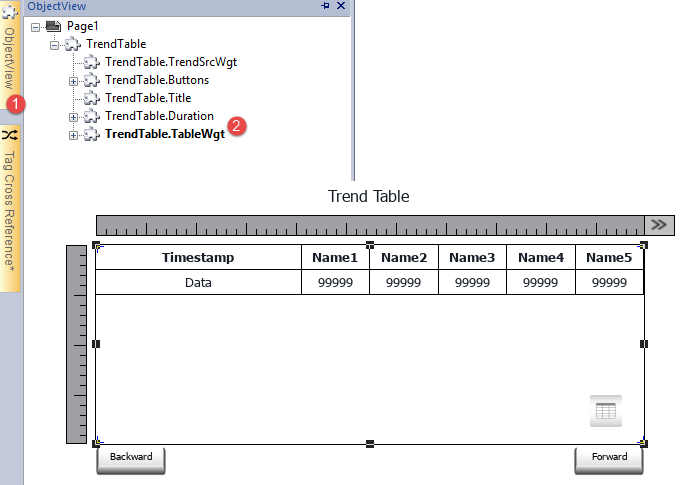Click the TrendTable.Title puzzle icon
683x485 pixels.
point(92,98)
